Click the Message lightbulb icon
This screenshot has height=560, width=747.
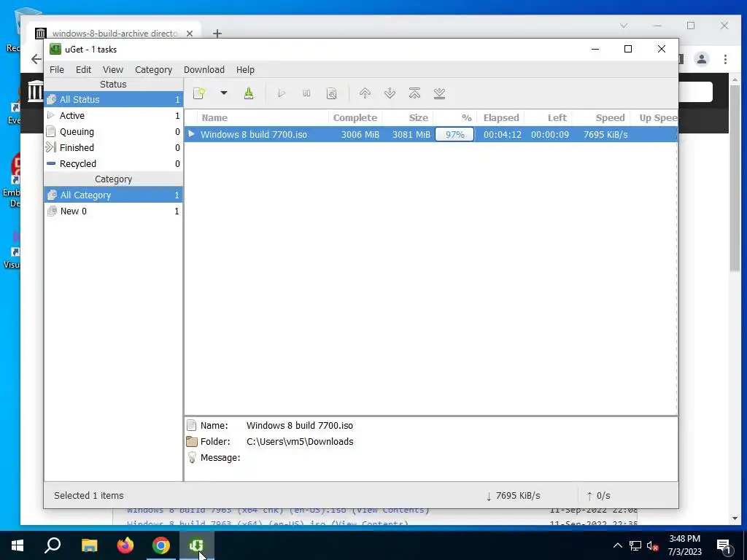tap(192, 458)
